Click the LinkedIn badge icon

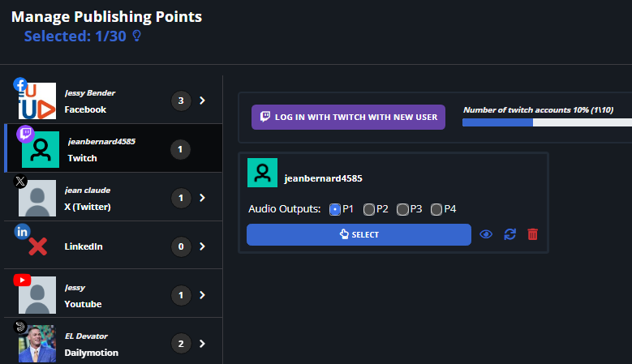[x=21, y=232]
